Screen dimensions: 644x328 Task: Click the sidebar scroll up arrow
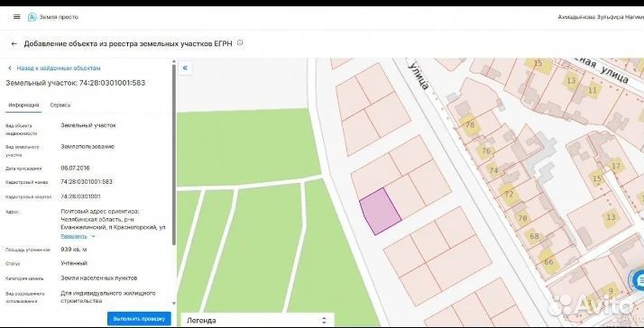[x=174, y=61]
